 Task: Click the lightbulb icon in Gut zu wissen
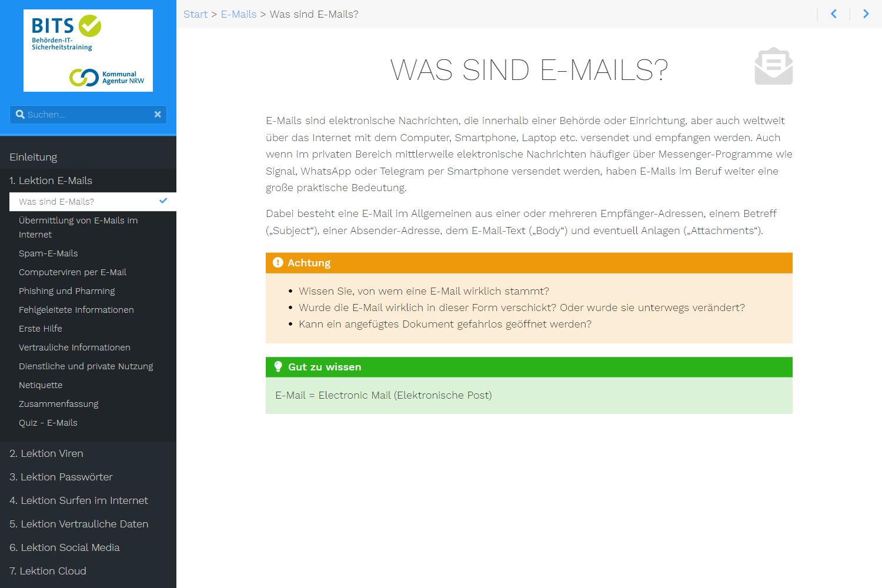(278, 367)
